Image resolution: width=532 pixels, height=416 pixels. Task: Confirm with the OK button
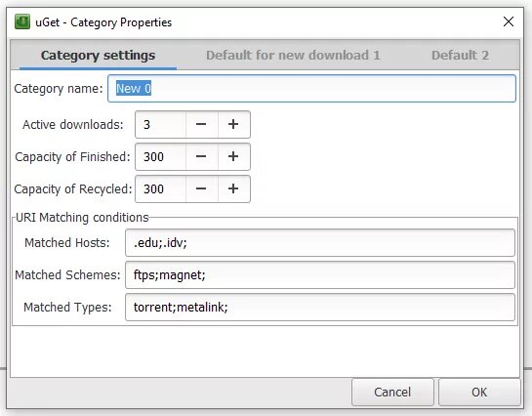click(479, 393)
